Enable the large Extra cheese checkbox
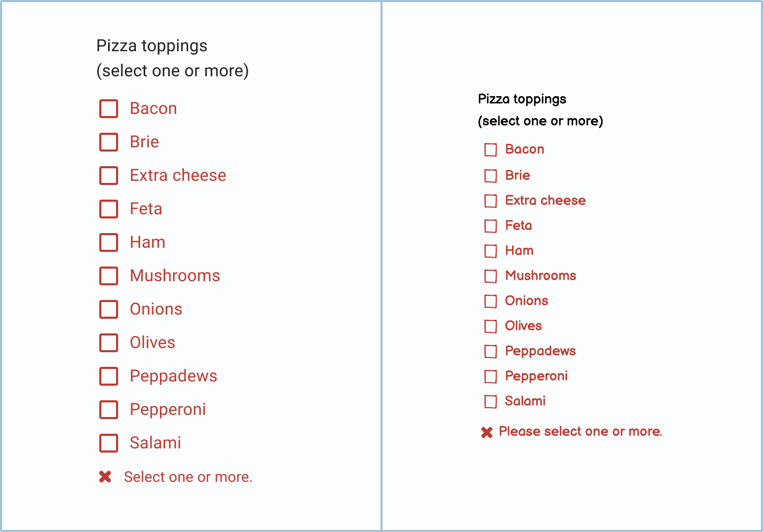The image size is (763, 532). 109,176
